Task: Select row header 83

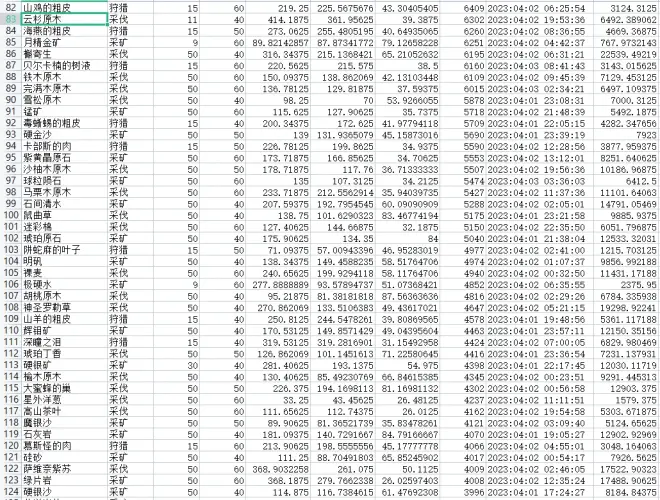Action: coord(10,19)
